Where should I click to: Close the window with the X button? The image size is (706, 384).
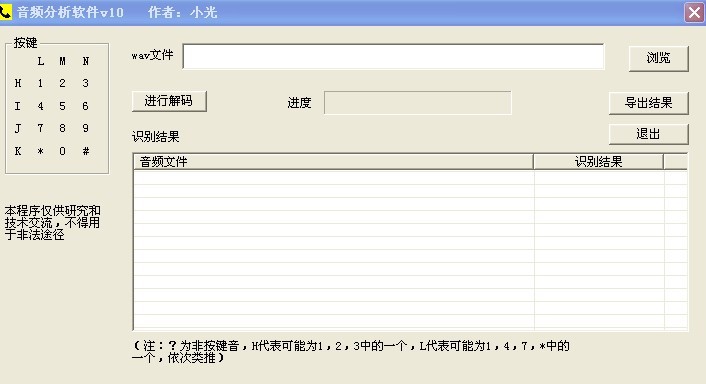pyautogui.click(x=694, y=12)
